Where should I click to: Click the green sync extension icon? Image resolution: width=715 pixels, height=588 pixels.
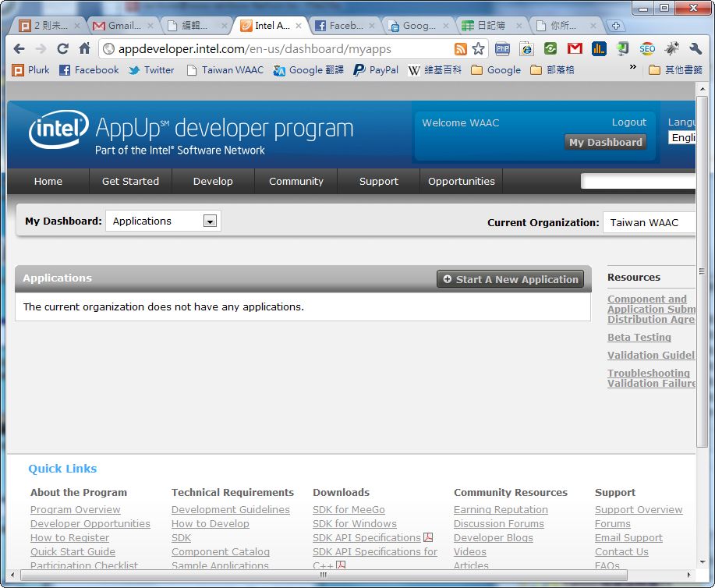pyautogui.click(x=550, y=49)
